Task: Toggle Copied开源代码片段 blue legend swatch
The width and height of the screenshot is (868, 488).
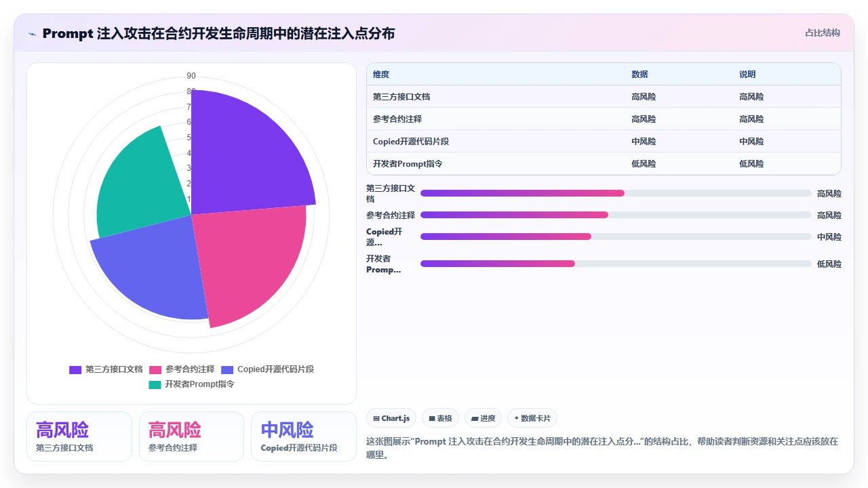Action: tap(227, 369)
